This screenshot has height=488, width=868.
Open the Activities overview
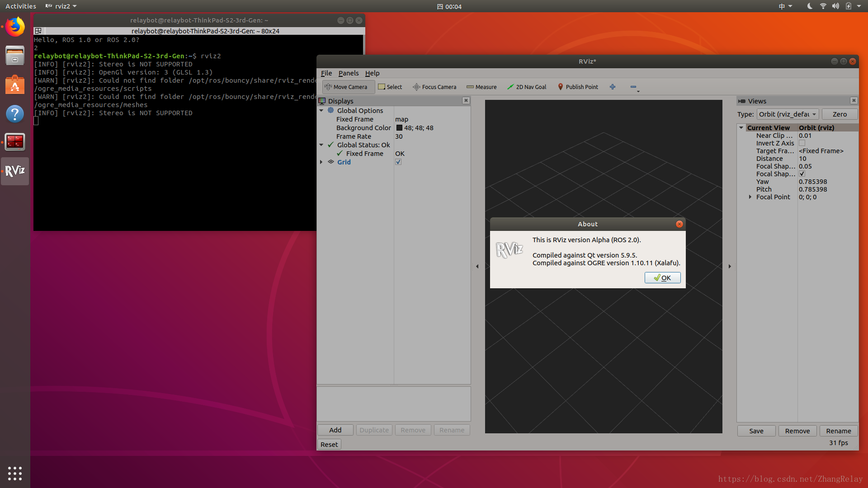21,6
